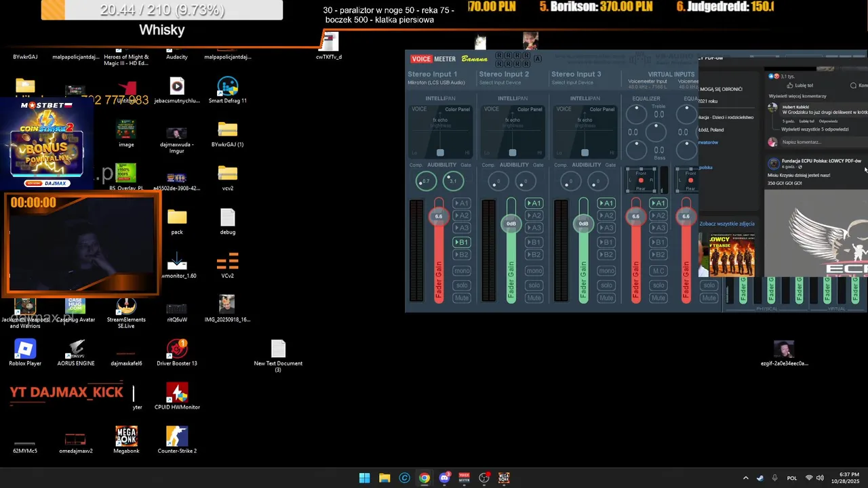Open Łowcy w trasie photo thumbnail

732,253
